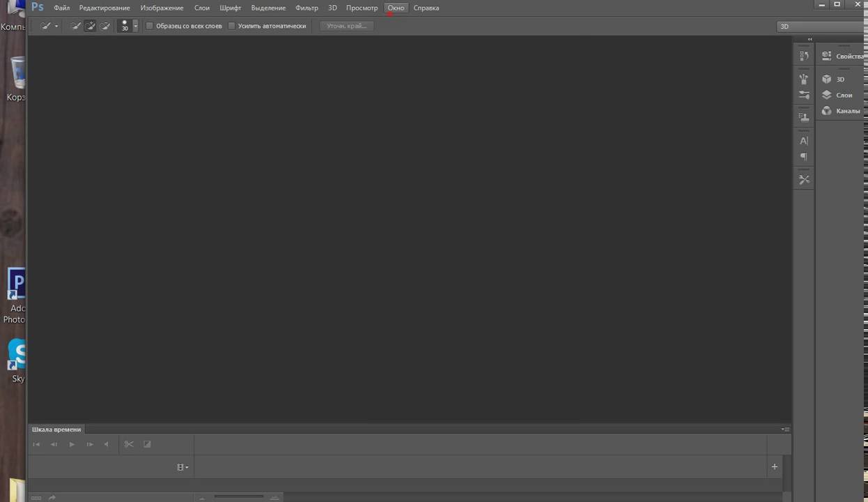This screenshot has width=868, height=502.
Task: Open the Brush settings panel icon
Action: point(804,95)
